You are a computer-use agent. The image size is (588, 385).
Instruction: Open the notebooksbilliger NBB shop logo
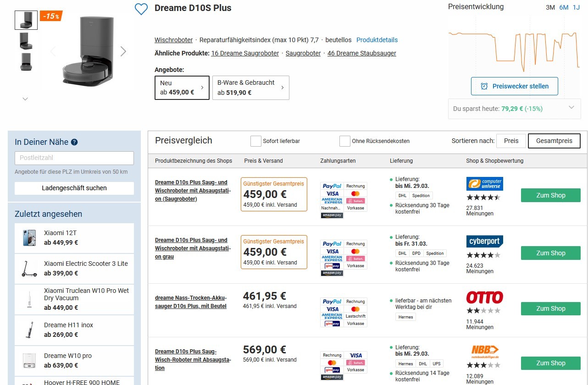pyautogui.click(x=485, y=352)
